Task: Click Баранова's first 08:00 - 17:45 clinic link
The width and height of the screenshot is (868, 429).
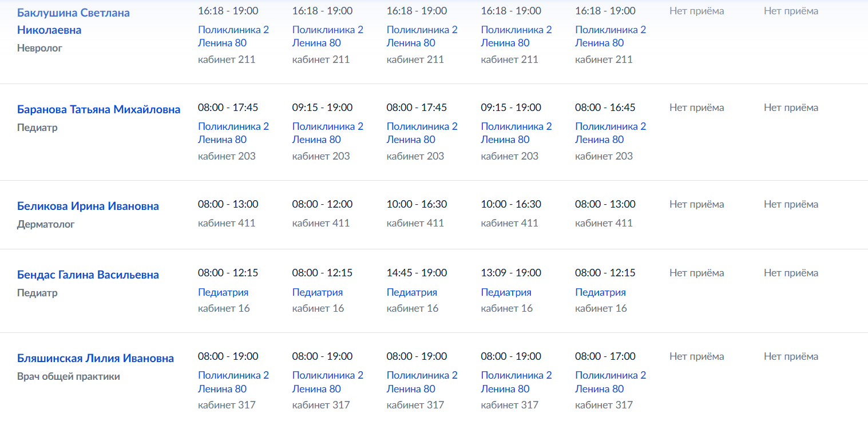Action: coord(233,133)
